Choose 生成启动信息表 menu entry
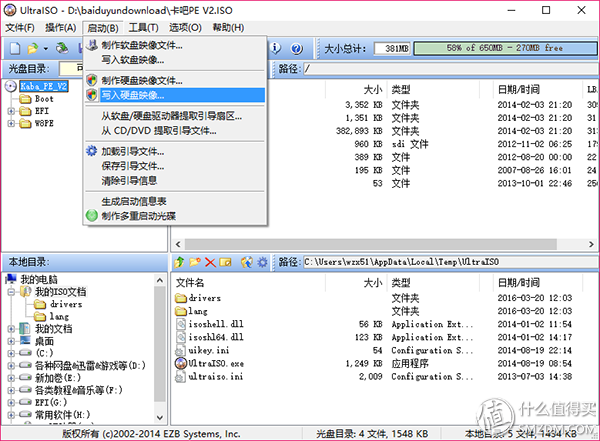The height and width of the screenshot is (441, 600). point(175,201)
